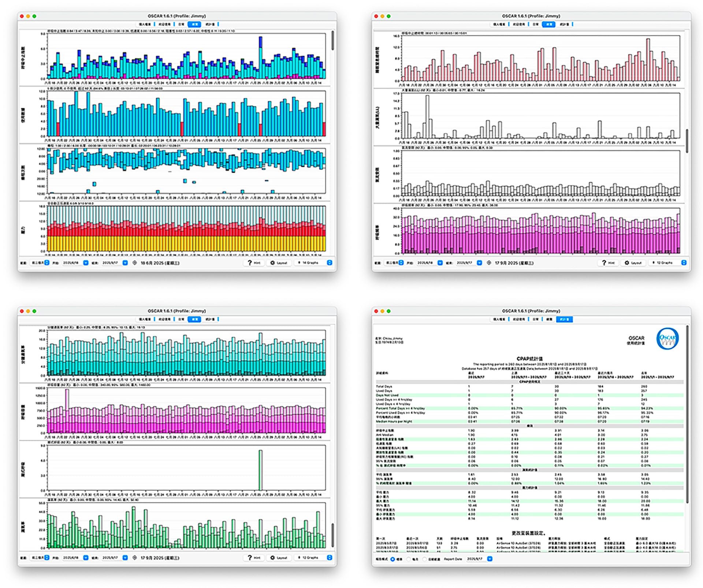Click the Hint question-mark icon in top-left window

click(250, 263)
